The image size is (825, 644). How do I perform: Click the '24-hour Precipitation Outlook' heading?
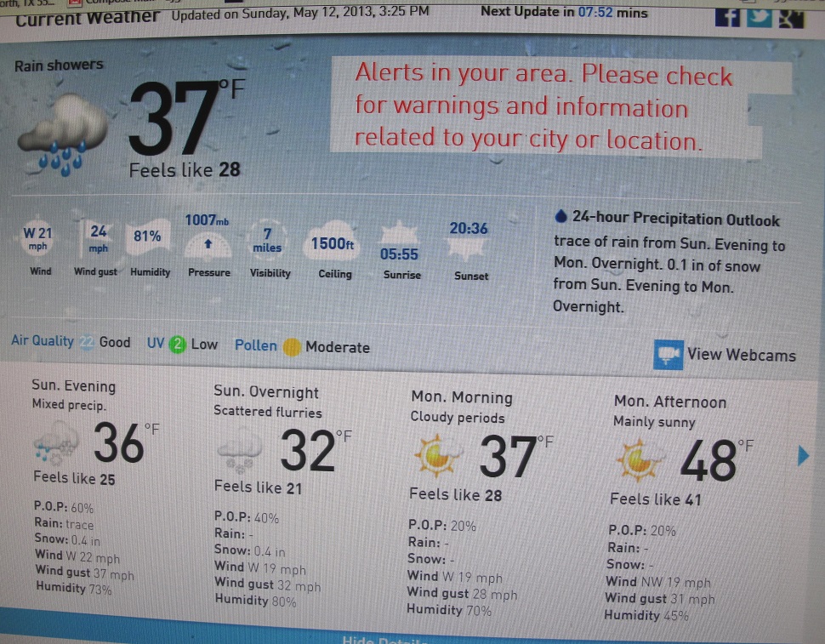coord(675,219)
